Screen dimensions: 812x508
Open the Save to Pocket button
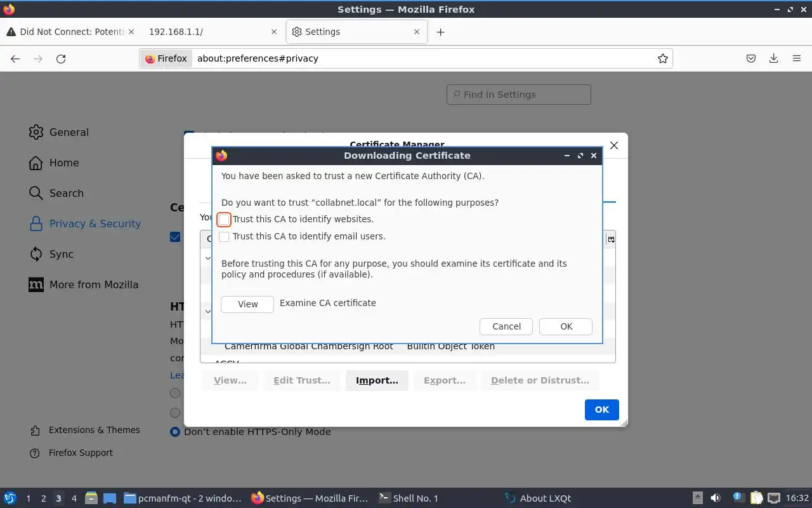tap(751, 58)
